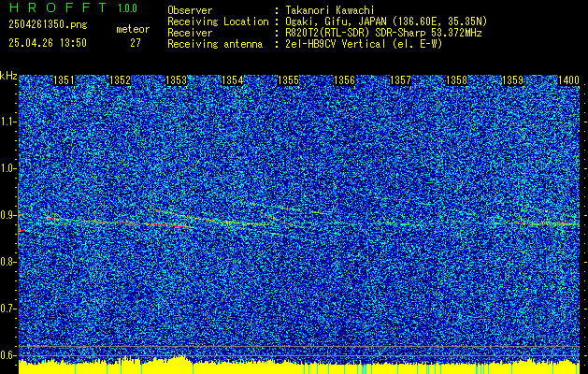Screen dimensions: 588x374
Task: Click the meteor count label
Action: click(x=133, y=29)
